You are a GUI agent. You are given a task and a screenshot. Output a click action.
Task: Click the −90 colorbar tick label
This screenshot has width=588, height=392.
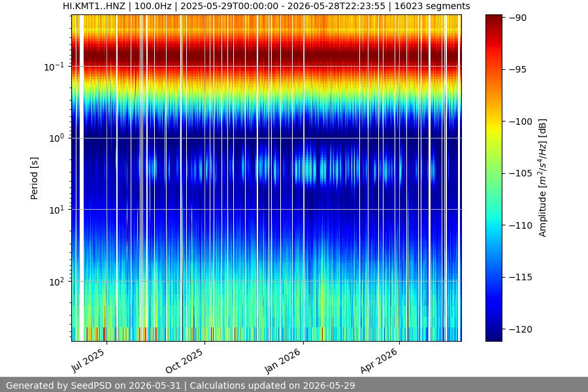coord(517,18)
